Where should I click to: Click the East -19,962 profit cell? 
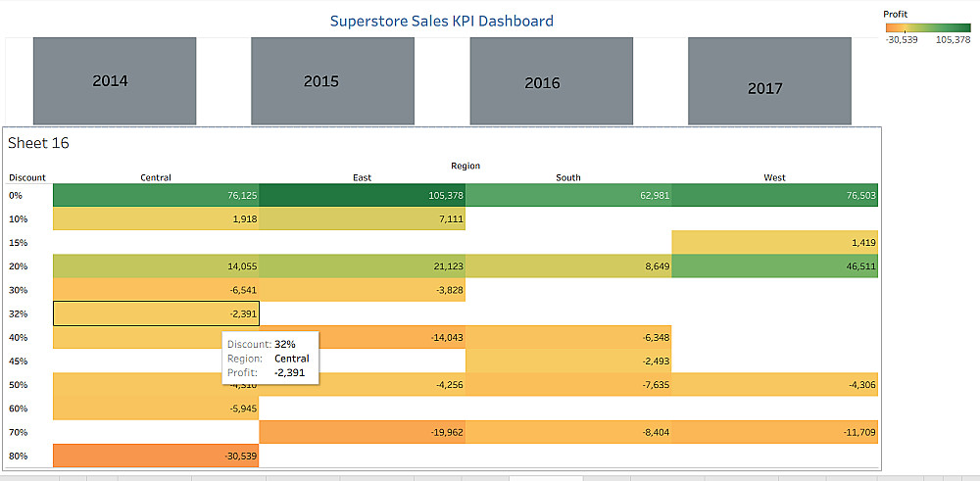coord(363,432)
